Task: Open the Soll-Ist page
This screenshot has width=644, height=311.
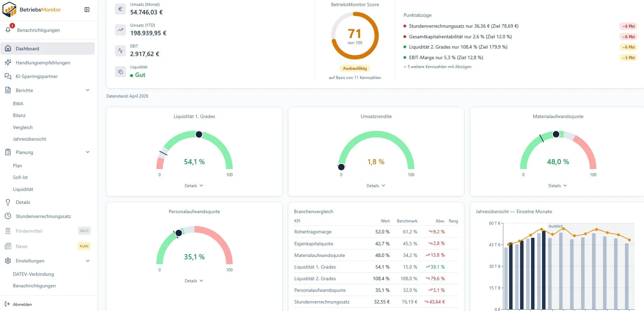Action: [x=20, y=177]
